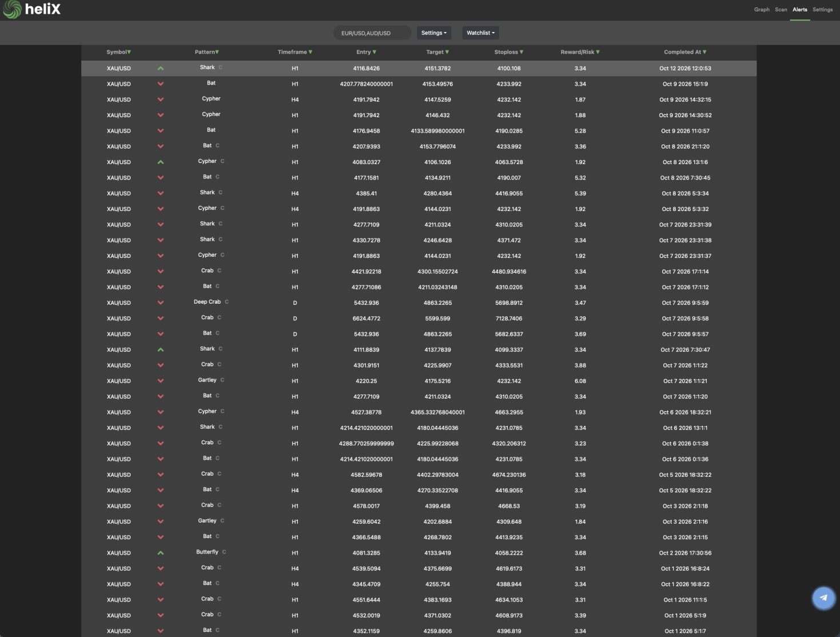The width and height of the screenshot is (840, 637).
Task: Click red down arrow in Oct 9 14:32:15 row
Action: (161, 99)
